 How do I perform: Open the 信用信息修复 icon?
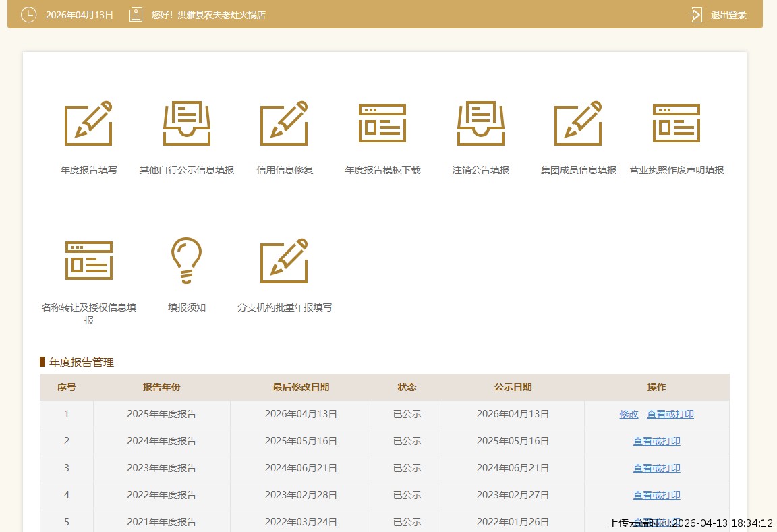coord(285,124)
